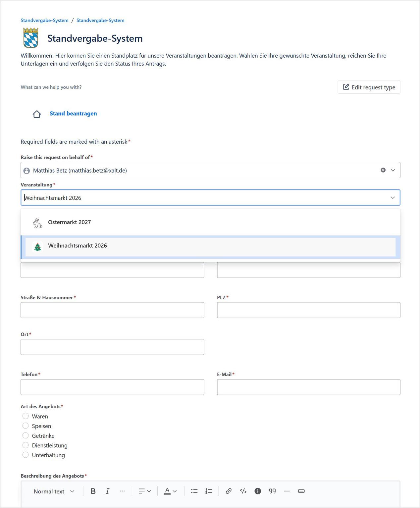Collapse the Veranstaltung dropdown chevron
The image size is (420, 508).
[393, 198]
